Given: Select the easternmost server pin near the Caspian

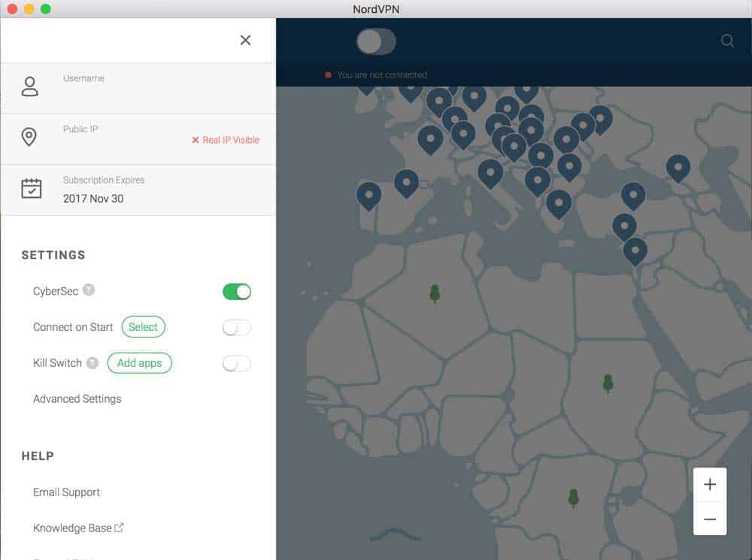Looking at the screenshot, I should 678,168.
